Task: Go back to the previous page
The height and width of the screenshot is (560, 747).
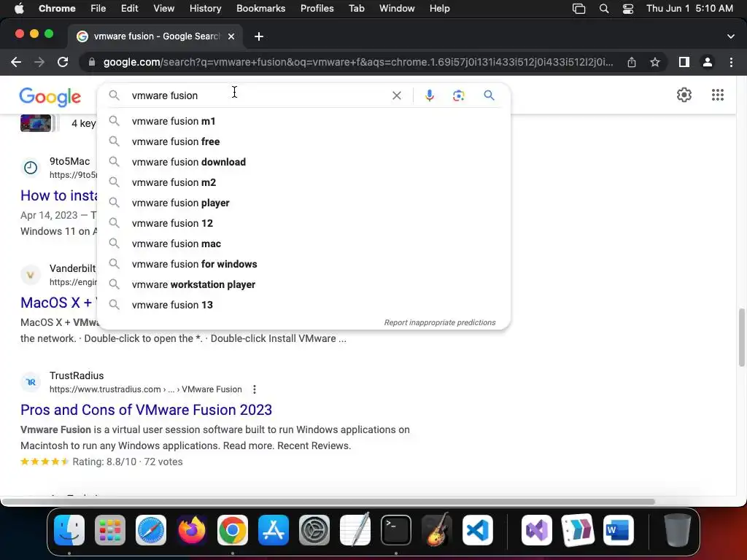Action: [x=16, y=62]
